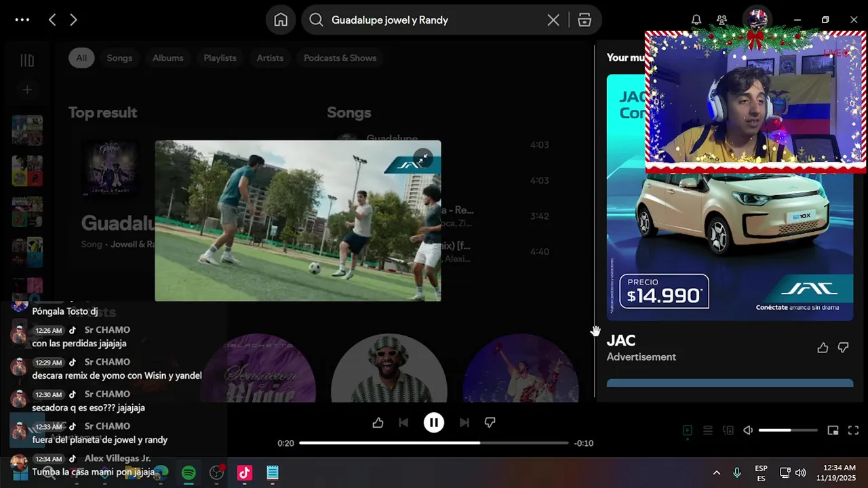Open the bearded artist with sunglasses circle
The width and height of the screenshot is (868, 488).
[x=389, y=368]
